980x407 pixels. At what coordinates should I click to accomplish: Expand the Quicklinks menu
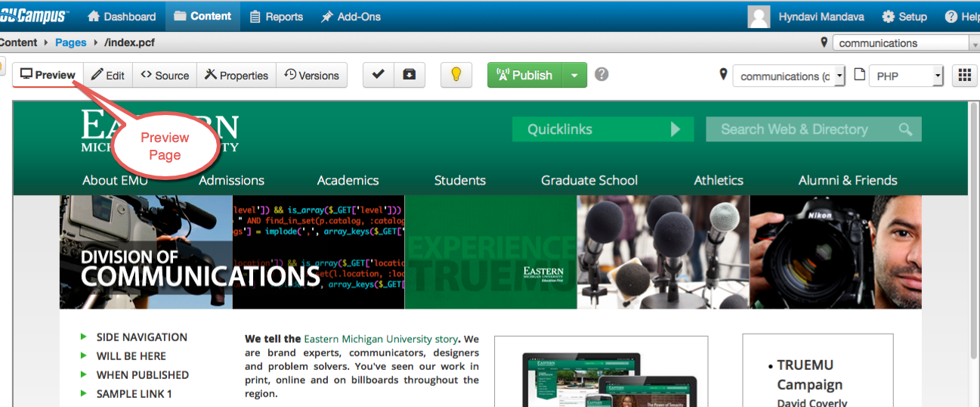click(602, 129)
